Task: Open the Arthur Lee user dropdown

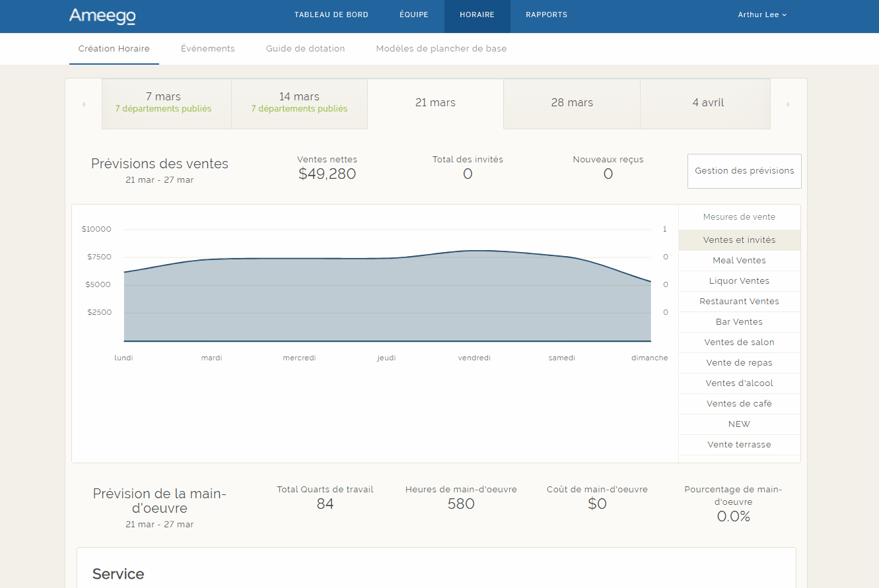Action: click(x=762, y=15)
